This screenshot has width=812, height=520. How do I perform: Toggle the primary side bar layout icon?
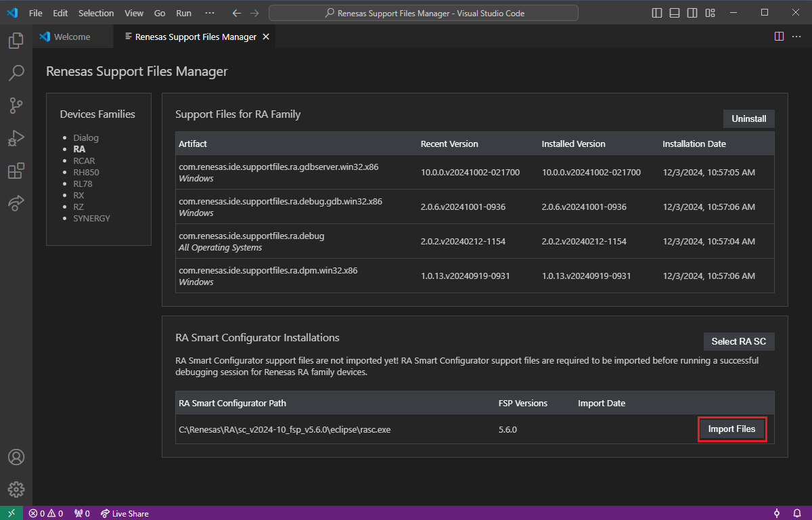coord(657,13)
